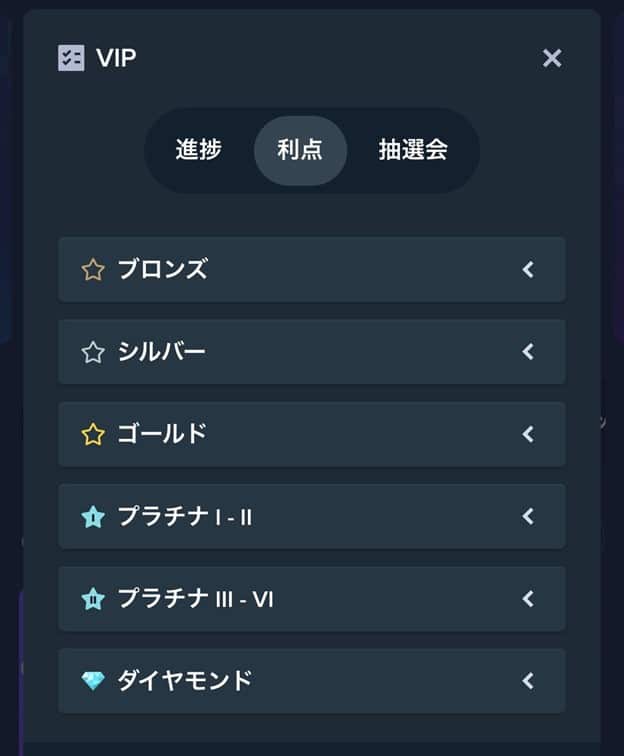This screenshot has height=756, width=624.
Task: Switch to the 進捗 tab
Action: click(198, 150)
